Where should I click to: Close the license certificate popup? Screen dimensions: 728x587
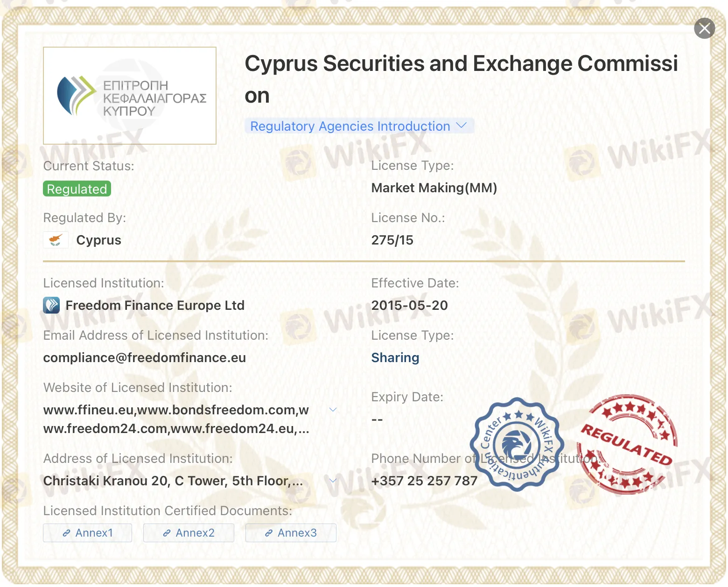coord(704,28)
